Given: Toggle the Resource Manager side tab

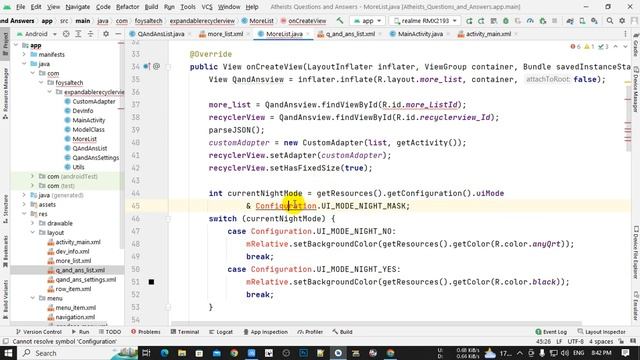Looking at the screenshot, I should [x=5, y=93].
